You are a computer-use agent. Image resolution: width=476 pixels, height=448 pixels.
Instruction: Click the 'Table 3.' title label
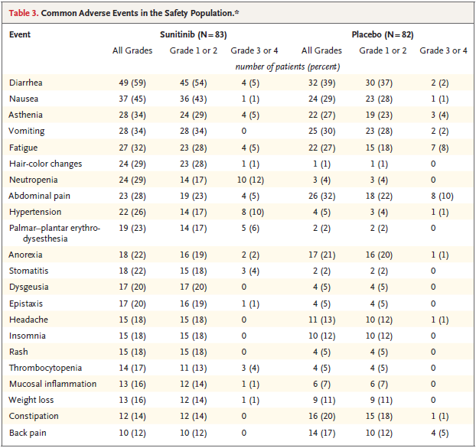point(24,13)
